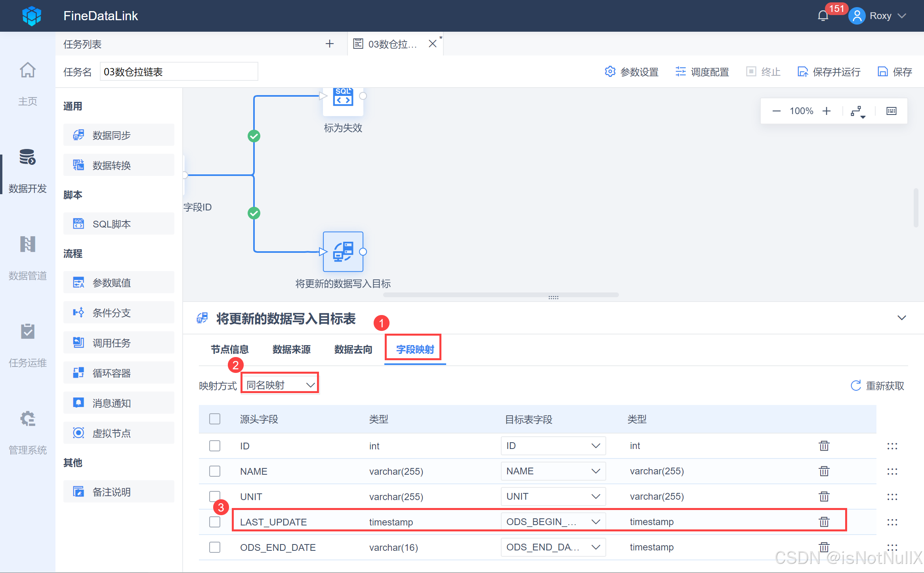The height and width of the screenshot is (573, 924).
Task: Open the 数据开发 sidebar section
Action: coord(27,170)
